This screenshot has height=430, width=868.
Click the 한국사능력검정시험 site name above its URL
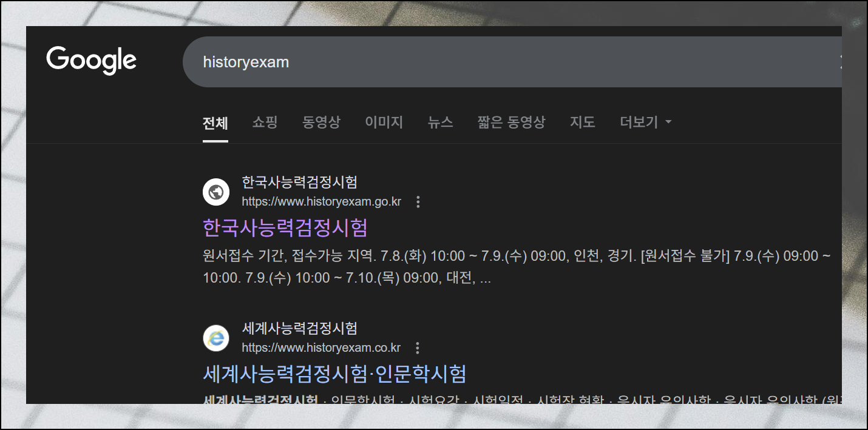[x=300, y=182]
